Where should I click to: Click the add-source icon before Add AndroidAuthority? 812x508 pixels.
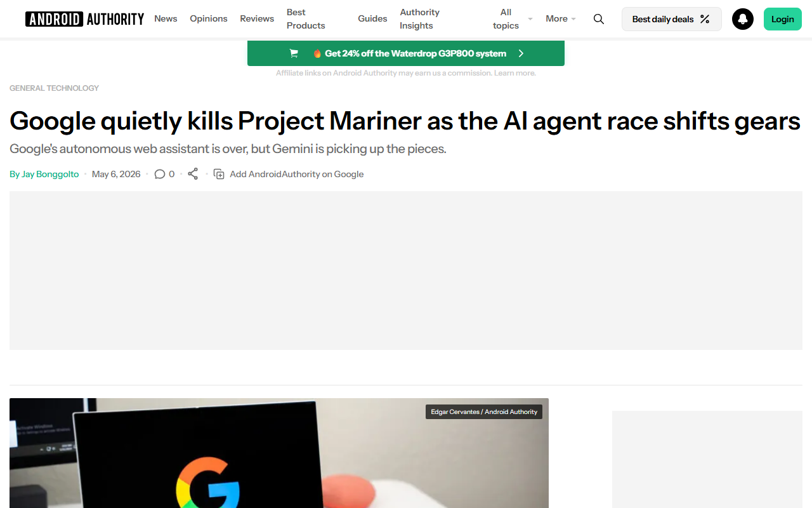(219, 174)
